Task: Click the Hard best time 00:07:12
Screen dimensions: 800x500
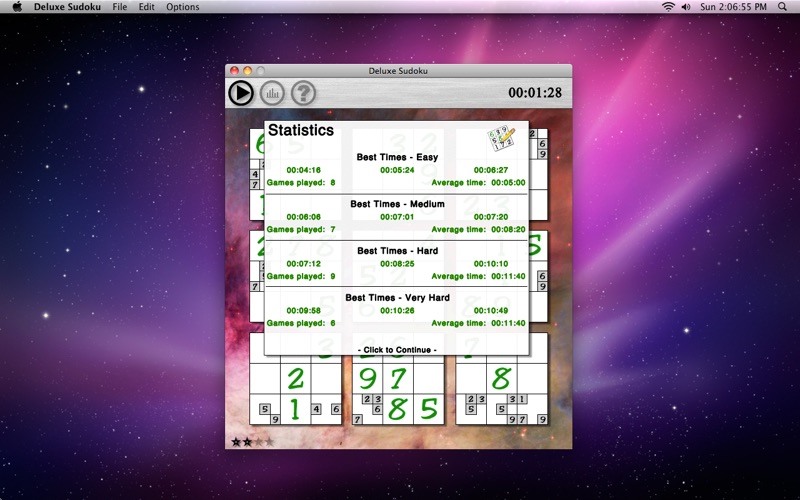Action: (x=304, y=264)
